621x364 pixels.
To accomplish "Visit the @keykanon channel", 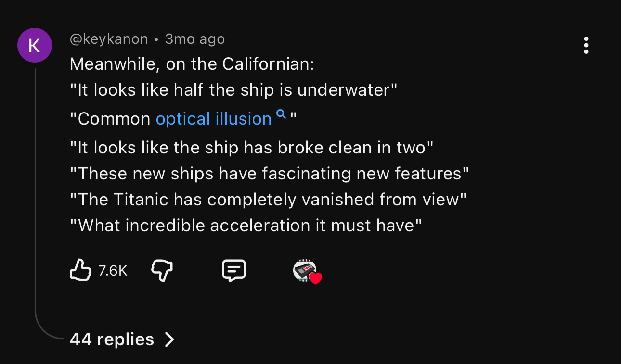I will pos(109,39).
